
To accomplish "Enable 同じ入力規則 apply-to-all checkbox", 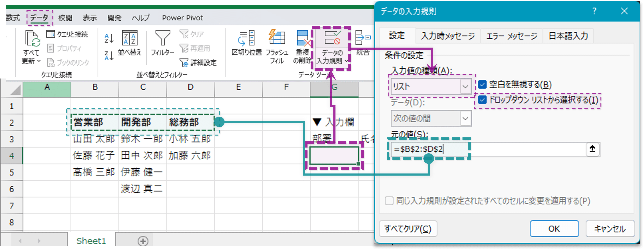I will click(389, 201).
